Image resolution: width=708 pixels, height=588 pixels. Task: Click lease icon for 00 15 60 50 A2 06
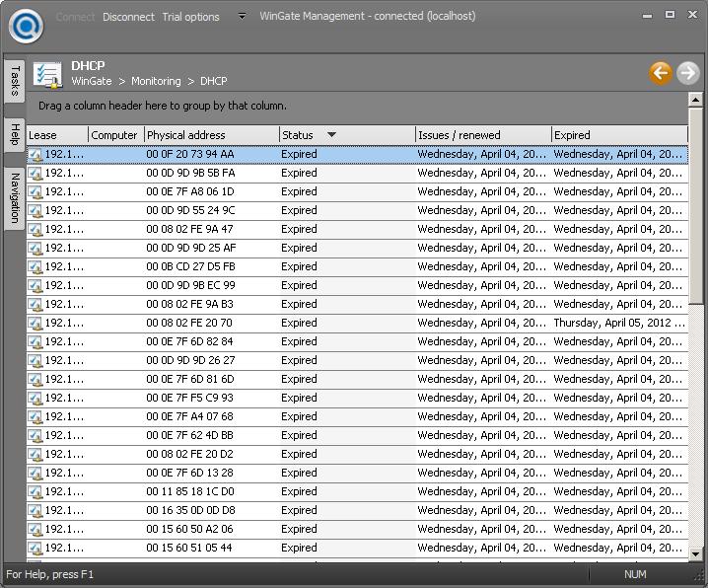35,530
